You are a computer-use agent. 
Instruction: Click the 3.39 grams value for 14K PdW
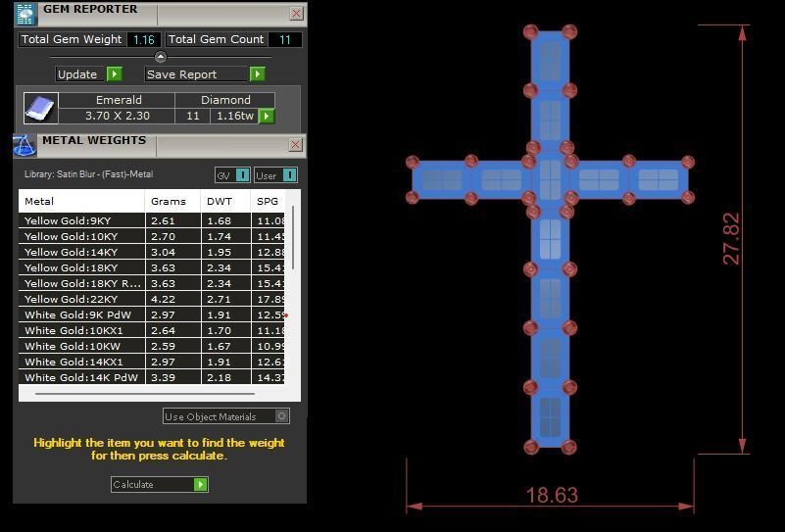(x=164, y=377)
